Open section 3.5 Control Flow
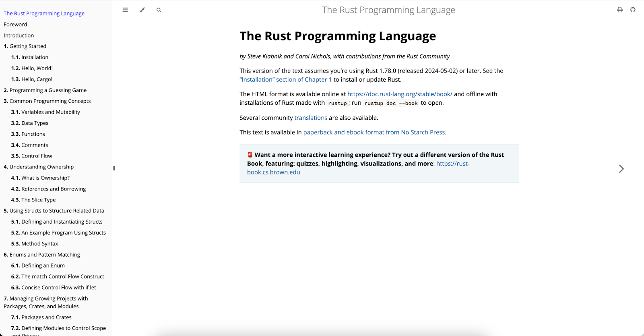 (x=32, y=156)
